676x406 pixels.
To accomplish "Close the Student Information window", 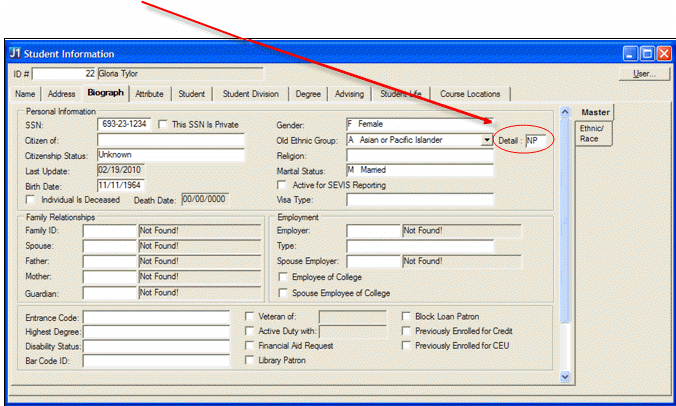I will pos(664,53).
